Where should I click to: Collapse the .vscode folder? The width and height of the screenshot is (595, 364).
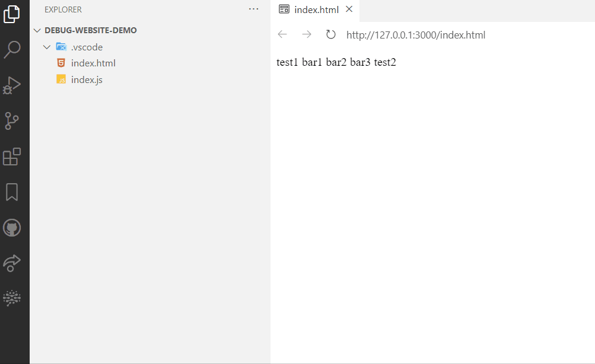tap(47, 46)
